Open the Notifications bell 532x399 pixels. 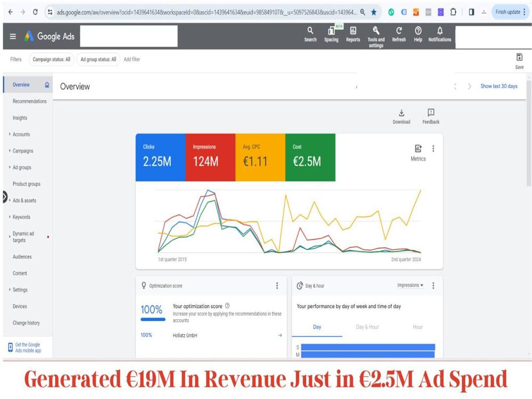coord(440,34)
